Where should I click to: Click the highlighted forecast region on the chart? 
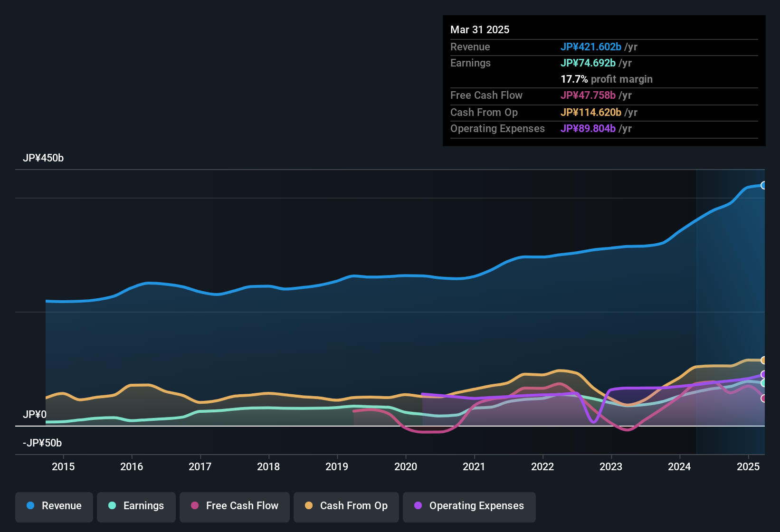730,309
